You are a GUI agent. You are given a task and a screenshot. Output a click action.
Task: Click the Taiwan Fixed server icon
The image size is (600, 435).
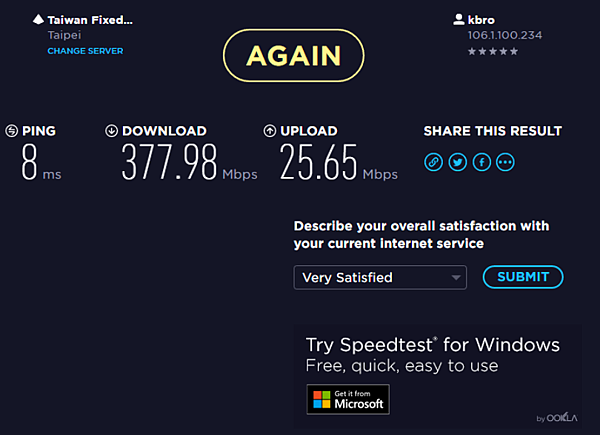[x=38, y=19]
